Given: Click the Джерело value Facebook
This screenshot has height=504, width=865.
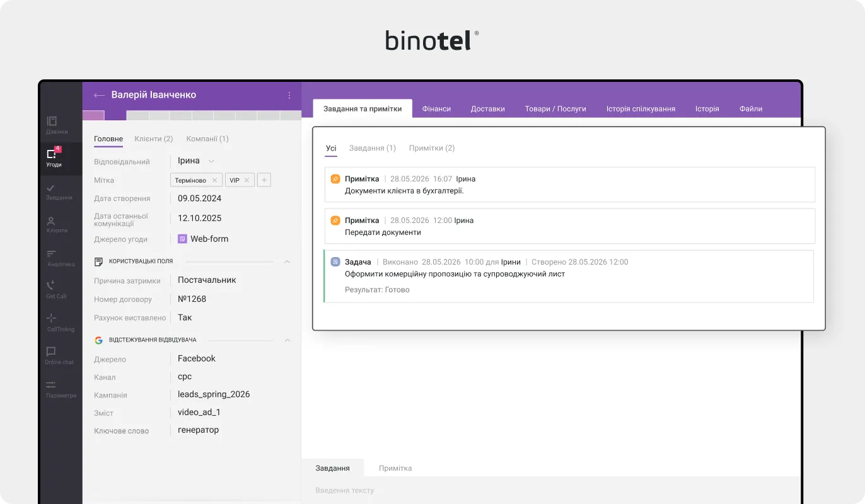Looking at the screenshot, I should tap(197, 358).
